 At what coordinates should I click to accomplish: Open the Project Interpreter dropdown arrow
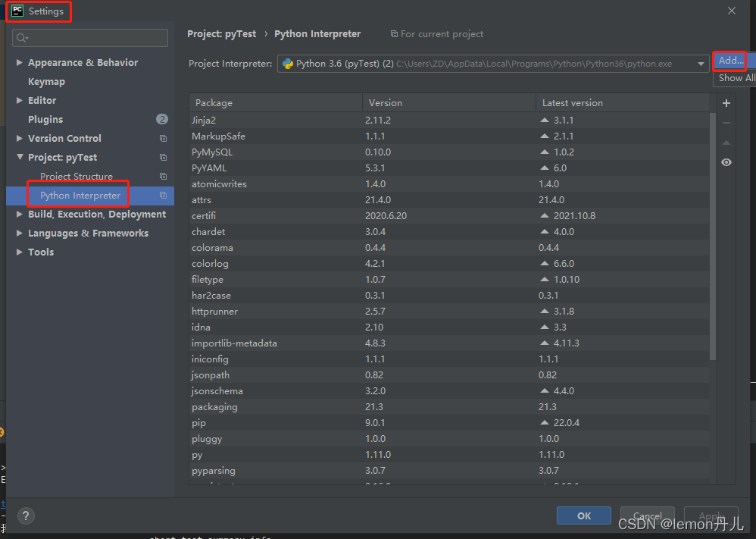pyautogui.click(x=701, y=64)
